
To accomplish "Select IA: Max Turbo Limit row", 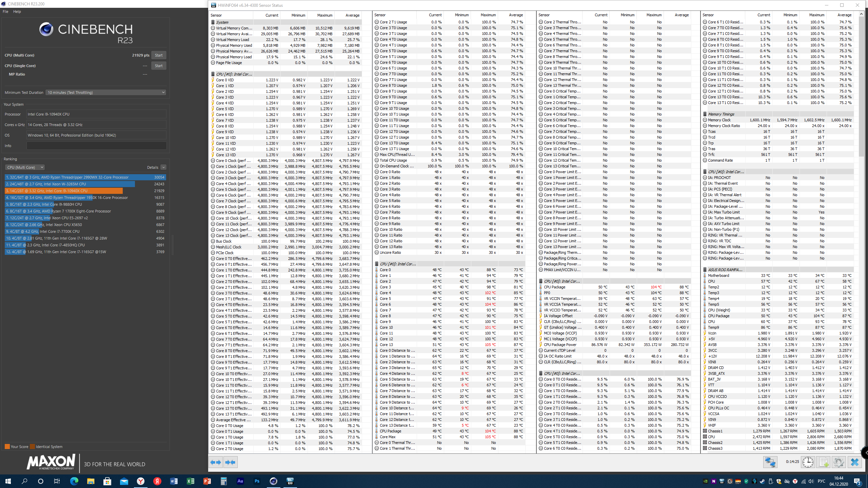I will tap(778, 212).
